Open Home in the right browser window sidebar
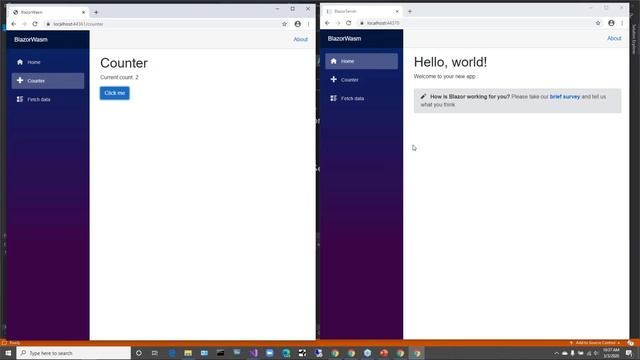 click(361, 61)
